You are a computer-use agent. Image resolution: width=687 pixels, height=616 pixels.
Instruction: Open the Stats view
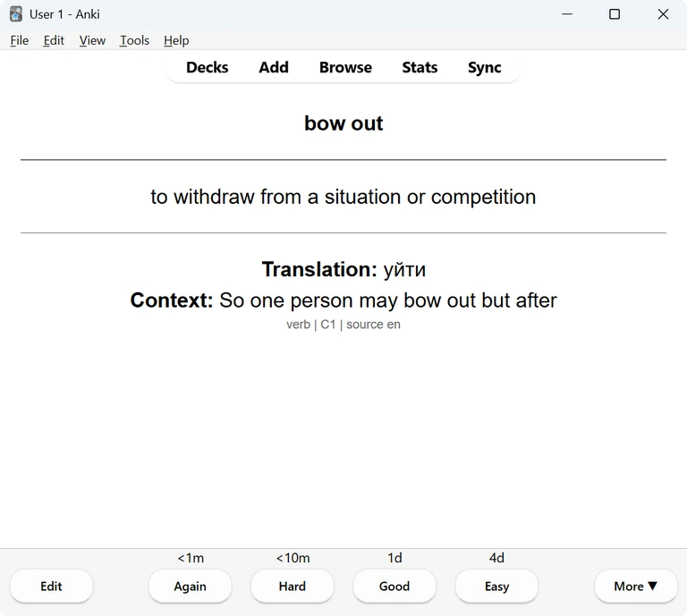pyautogui.click(x=420, y=67)
